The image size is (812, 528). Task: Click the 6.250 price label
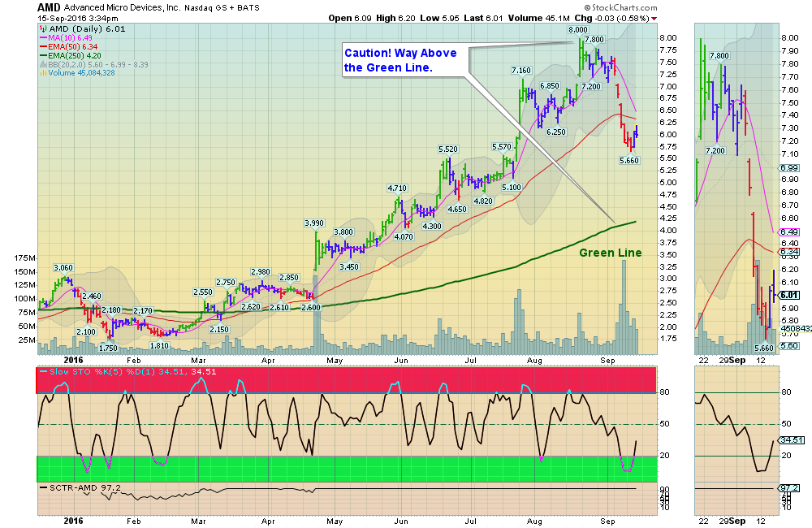[x=556, y=132]
